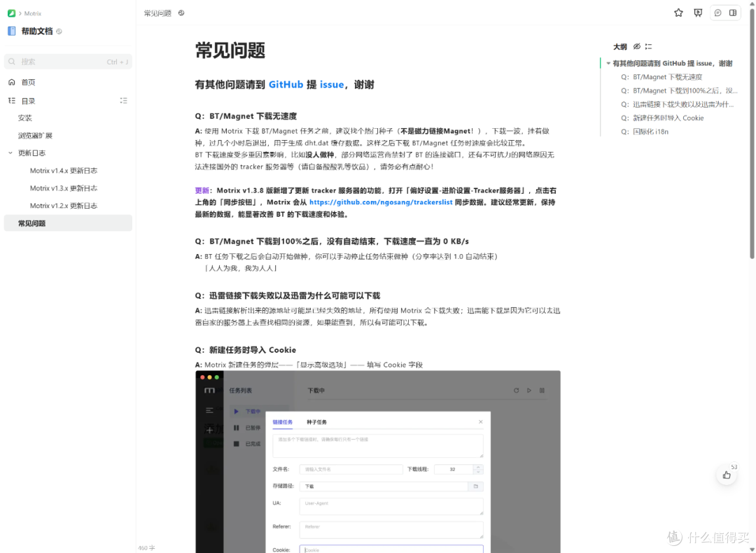Open Motrix v1.4.x 更新日志
Viewport: 756px width, 553px height.
(64, 171)
